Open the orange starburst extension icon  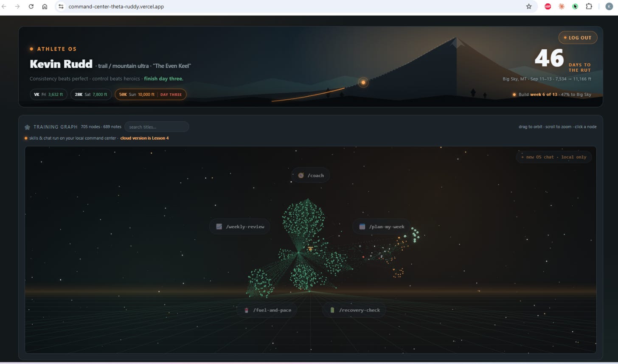point(562,6)
